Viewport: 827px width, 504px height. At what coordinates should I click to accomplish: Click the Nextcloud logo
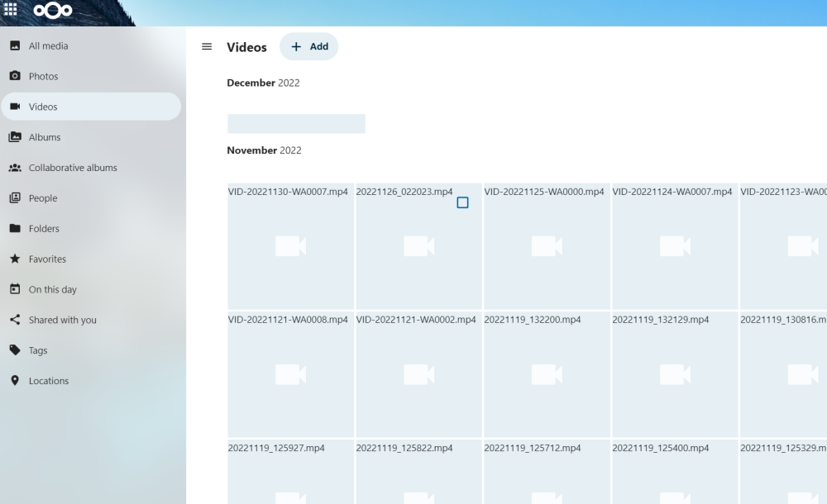(x=53, y=10)
